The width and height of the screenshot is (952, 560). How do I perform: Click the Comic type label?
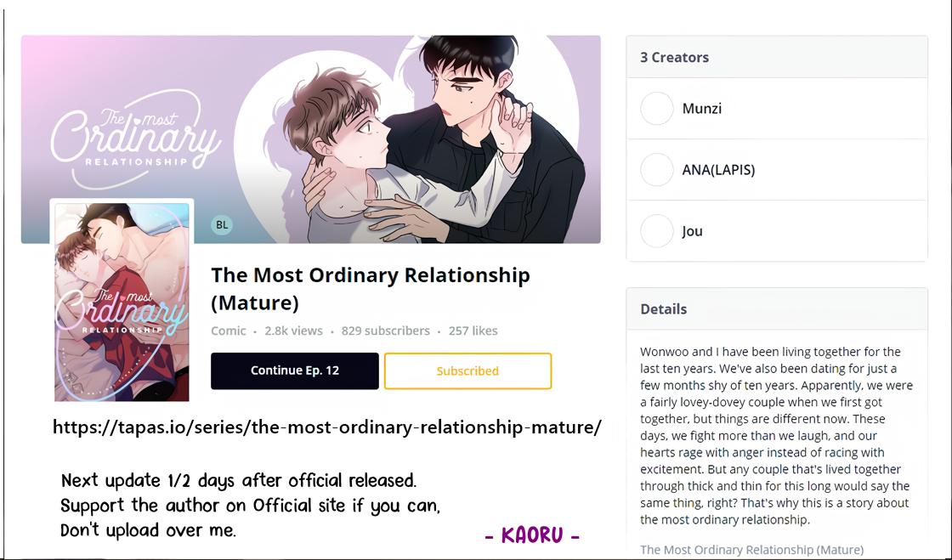point(229,331)
